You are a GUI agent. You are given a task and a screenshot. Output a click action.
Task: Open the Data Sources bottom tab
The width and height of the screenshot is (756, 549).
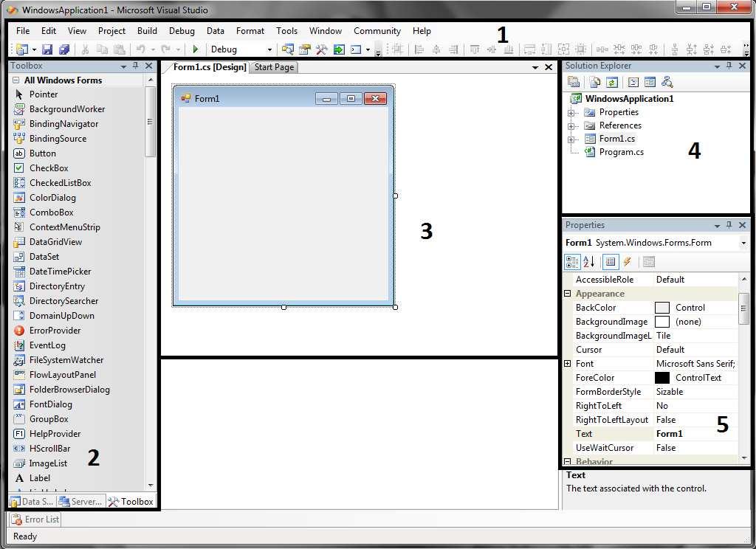(x=31, y=501)
